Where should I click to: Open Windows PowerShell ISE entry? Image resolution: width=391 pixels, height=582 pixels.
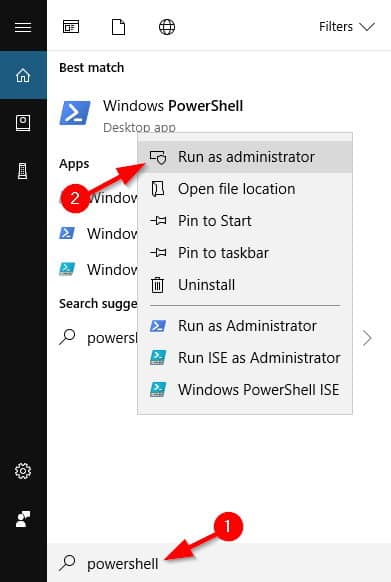coord(245,390)
